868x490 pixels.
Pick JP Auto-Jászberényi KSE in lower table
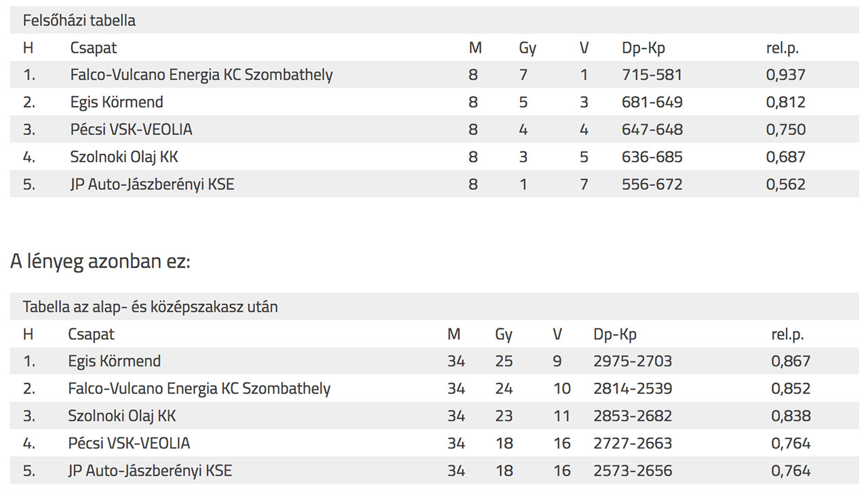tap(150, 470)
